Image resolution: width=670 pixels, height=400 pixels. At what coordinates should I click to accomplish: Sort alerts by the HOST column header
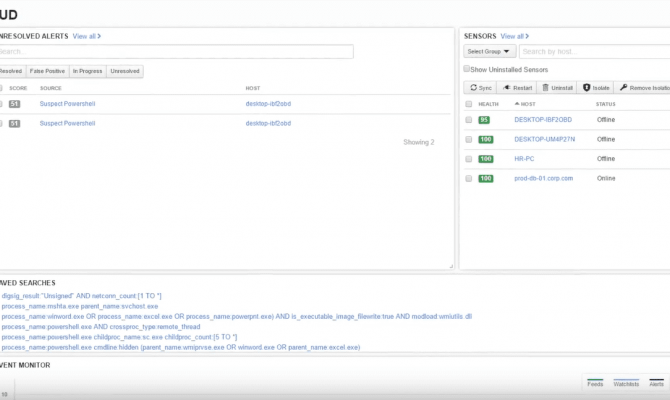pyautogui.click(x=253, y=88)
